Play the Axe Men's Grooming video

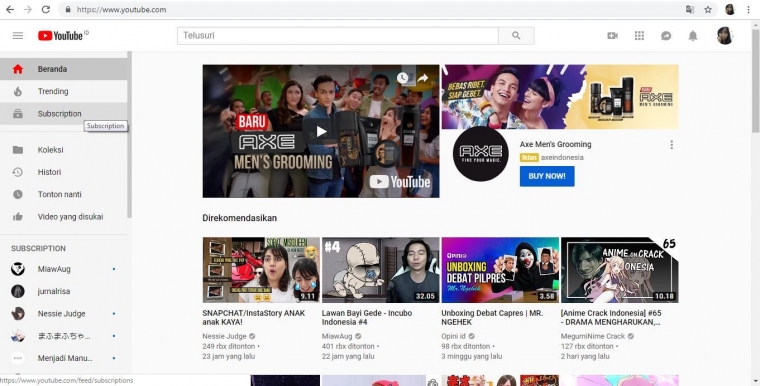coord(321,131)
